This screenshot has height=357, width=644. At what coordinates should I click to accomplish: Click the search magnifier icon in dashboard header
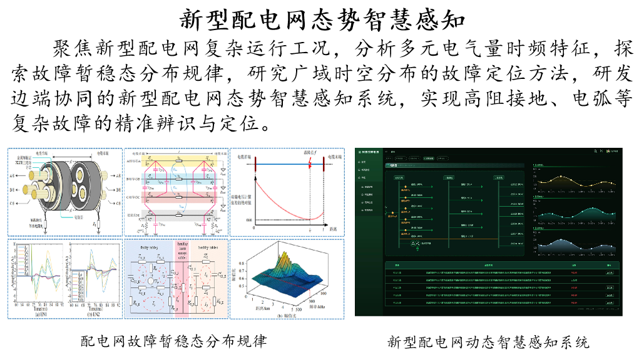595,152
